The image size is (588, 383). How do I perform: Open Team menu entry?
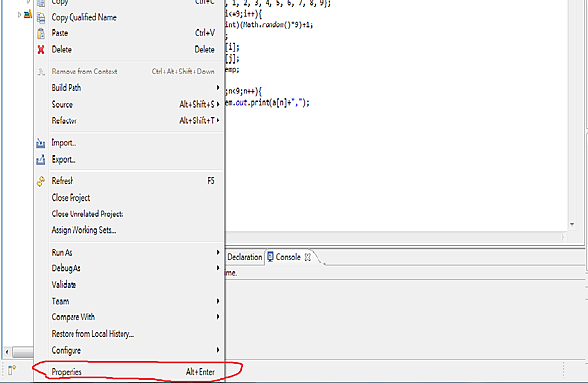(129, 301)
